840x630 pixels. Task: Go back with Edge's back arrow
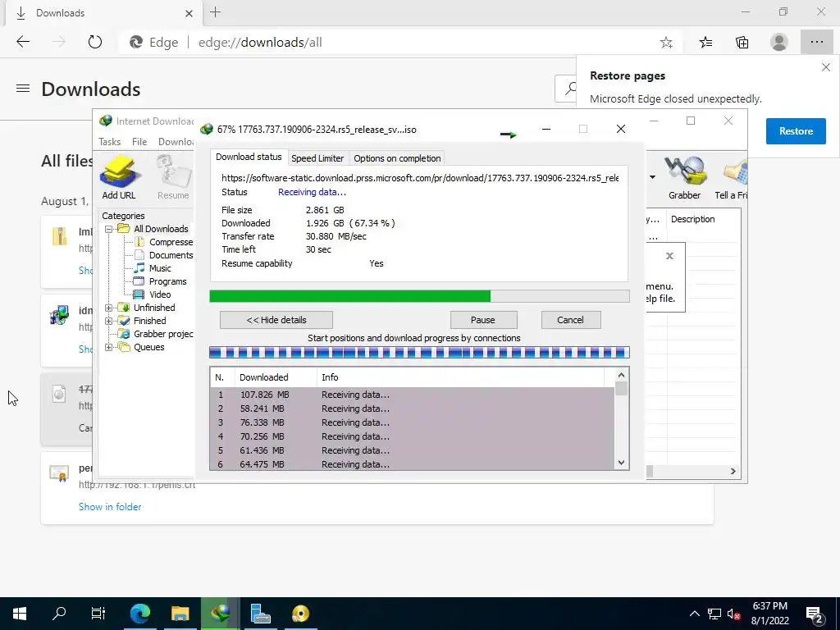tap(23, 42)
